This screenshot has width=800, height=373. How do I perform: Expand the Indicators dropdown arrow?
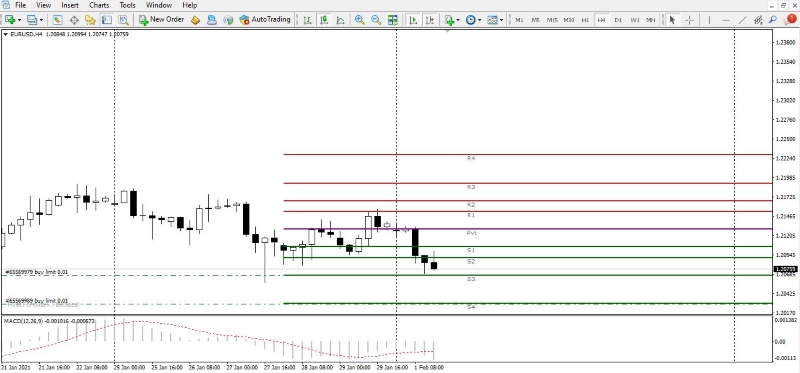click(458, 20)
